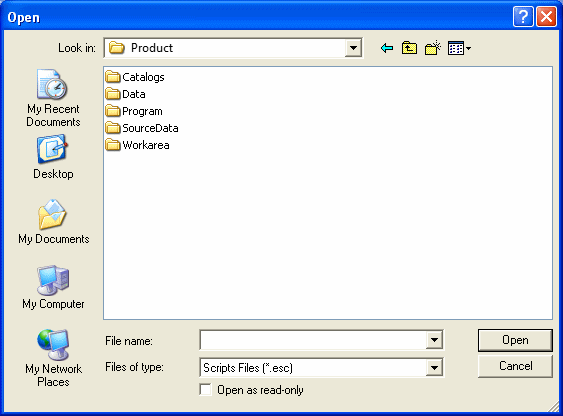Select the Catalogs folder

135,77
